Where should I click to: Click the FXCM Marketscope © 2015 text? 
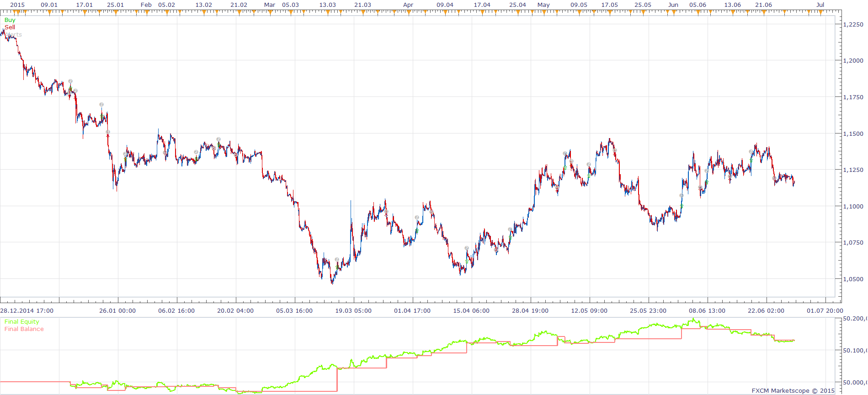tap(793, 391)
